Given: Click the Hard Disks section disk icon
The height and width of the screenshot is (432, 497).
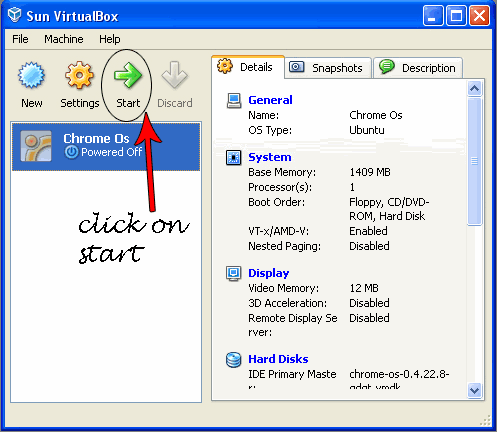Looking at the screenshot, I should (x=233, y=360).
